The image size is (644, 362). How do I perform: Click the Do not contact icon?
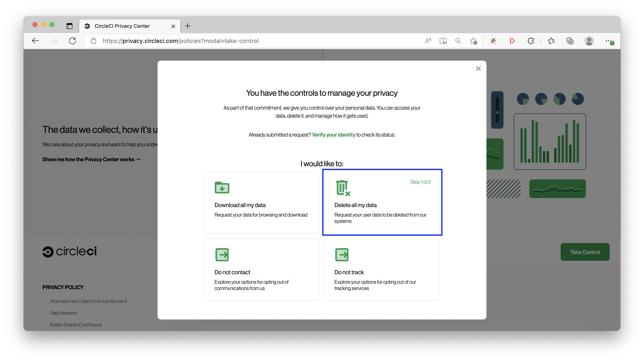click(x=222, y=255)
